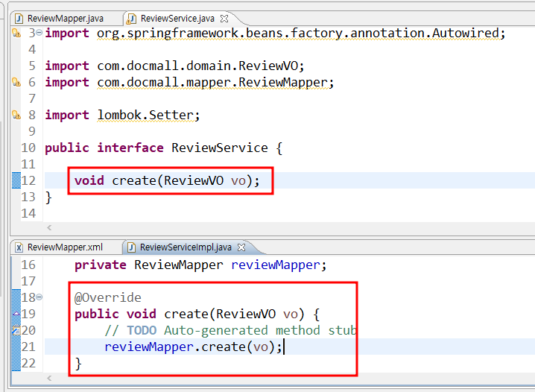Click the Autowired import statement on line 3
The height and width of the screenshot is (392, 535).
[275, 34]
